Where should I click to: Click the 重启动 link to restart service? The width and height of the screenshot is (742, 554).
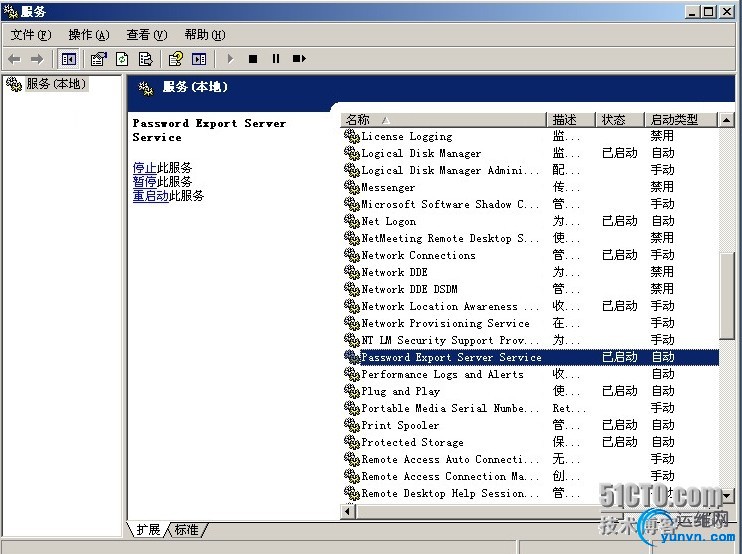pos(150,196)
